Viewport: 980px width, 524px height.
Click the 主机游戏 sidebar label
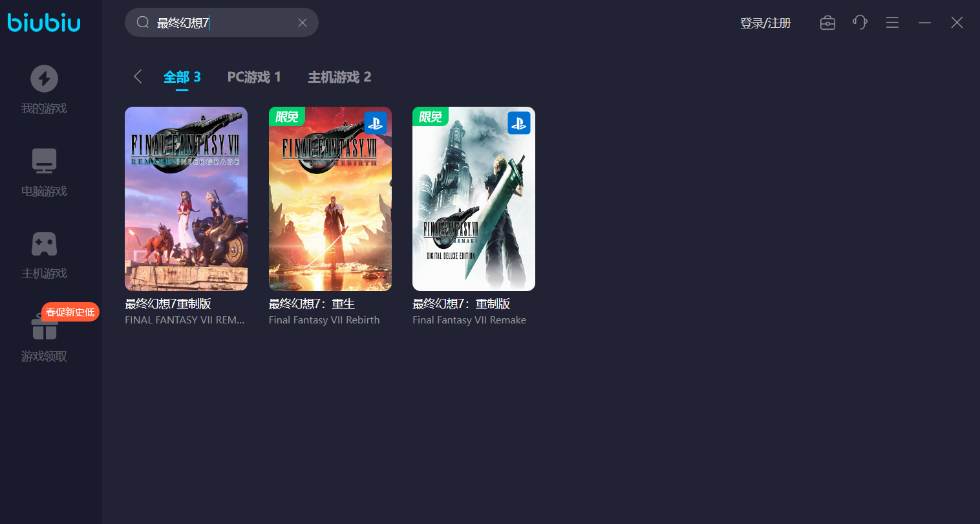44,273
